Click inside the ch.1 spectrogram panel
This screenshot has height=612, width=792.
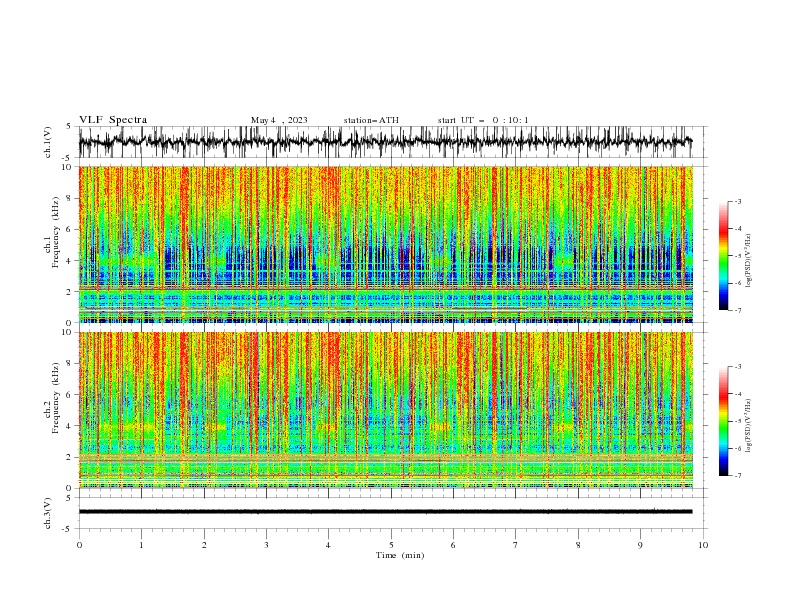point(386,244)
